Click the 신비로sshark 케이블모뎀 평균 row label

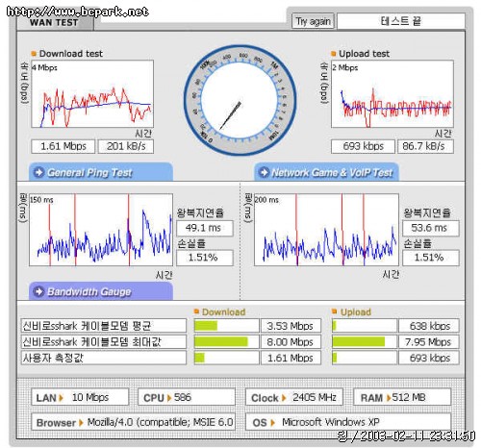coord(103,326)
